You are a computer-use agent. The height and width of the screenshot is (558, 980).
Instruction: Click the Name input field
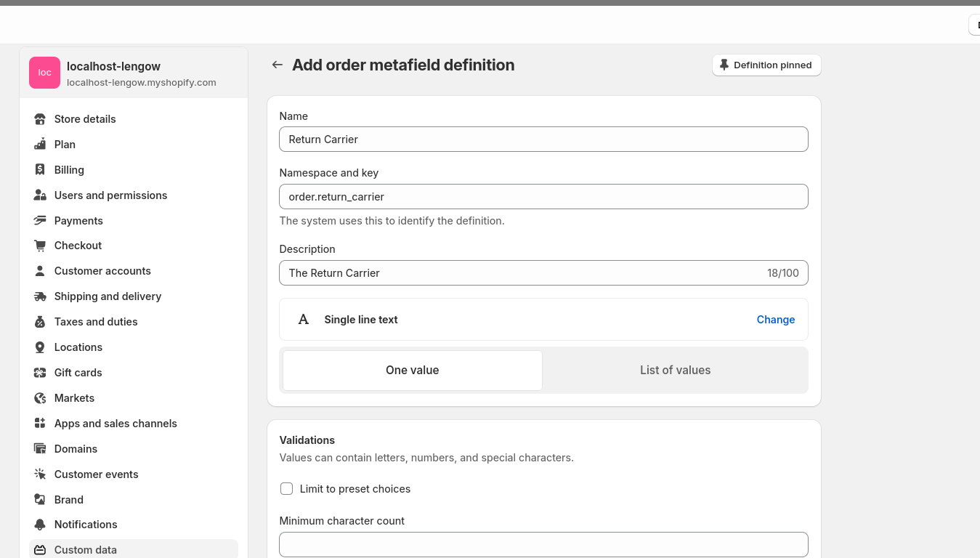coord(543,139)
